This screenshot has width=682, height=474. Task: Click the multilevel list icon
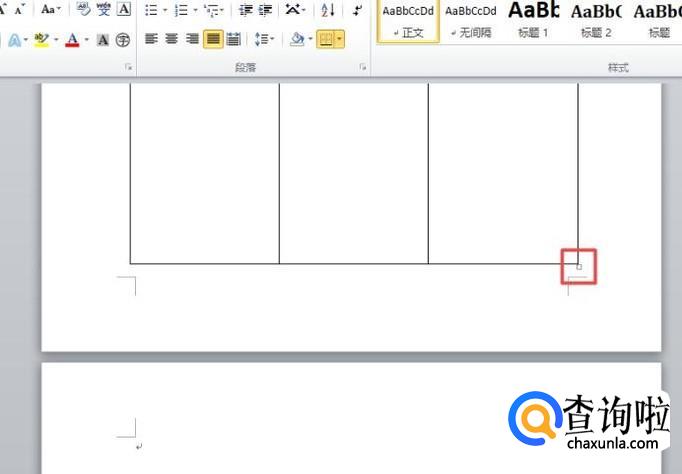coord(212,10)
